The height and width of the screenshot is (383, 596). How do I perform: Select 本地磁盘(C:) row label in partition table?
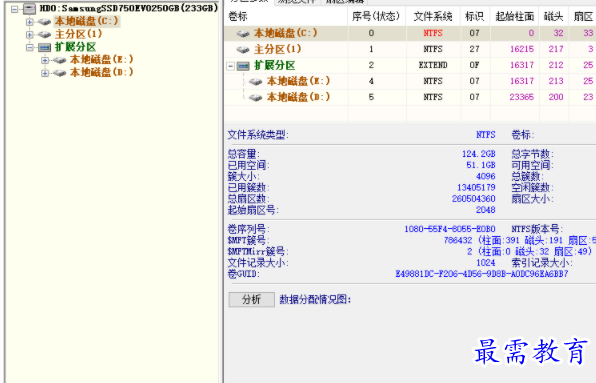pos(285,33)
